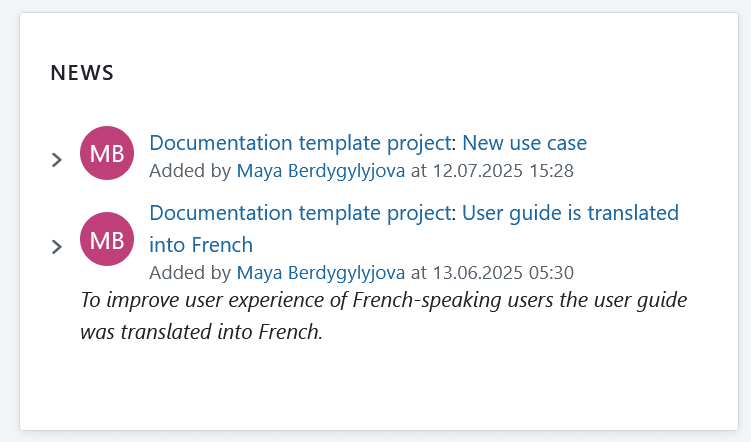Open Documentation template project from the New use case entry
751x442 pixels.
click(302, 143)
